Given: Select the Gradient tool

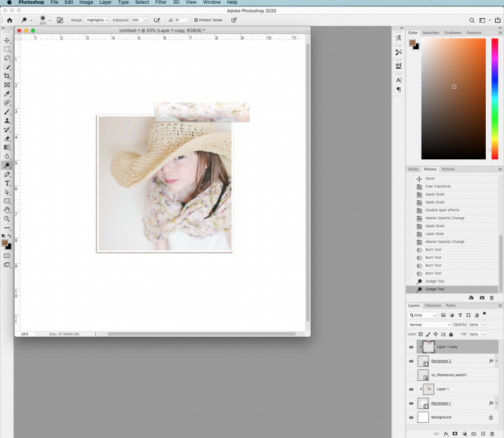Looking at the screenshot, I should tap(7, 147).
